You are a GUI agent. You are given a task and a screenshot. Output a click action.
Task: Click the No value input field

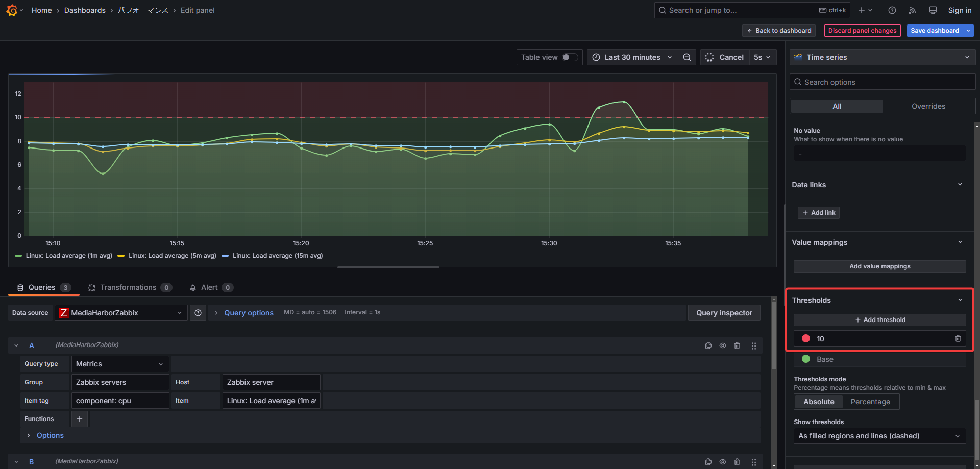pos(879,153)
